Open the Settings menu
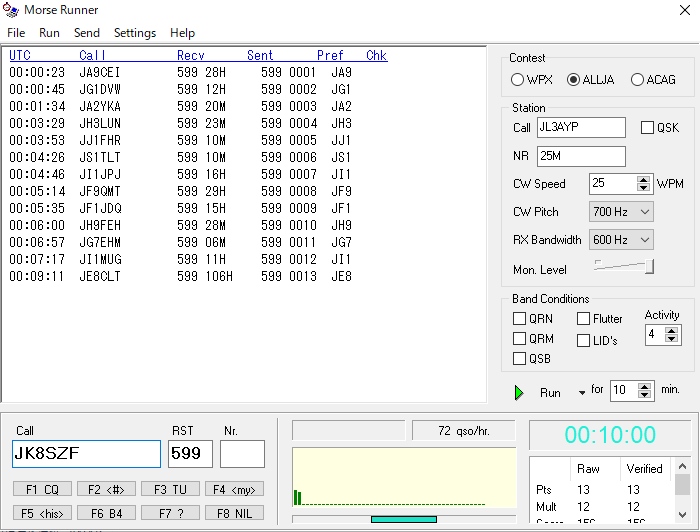The height and width of the screenshot is (532, 700). pyautogui.click(x=135, y=33)
